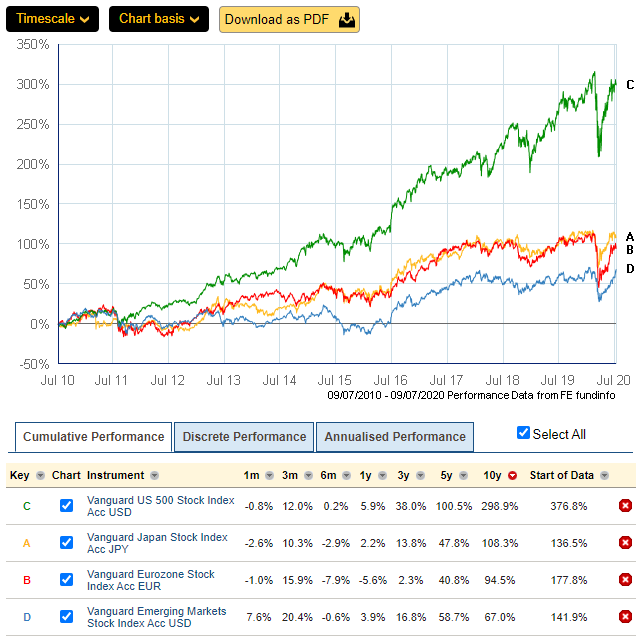Screen dimensions: 641x640
Task: Open Vanguard Japan Stock Index link
Action: coord(157,543)
